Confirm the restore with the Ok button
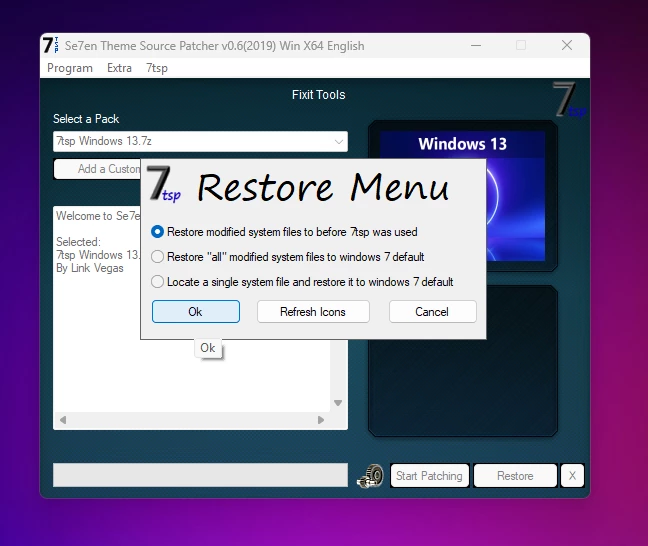The height and width of the screenshot is (546, 648). 195,312
